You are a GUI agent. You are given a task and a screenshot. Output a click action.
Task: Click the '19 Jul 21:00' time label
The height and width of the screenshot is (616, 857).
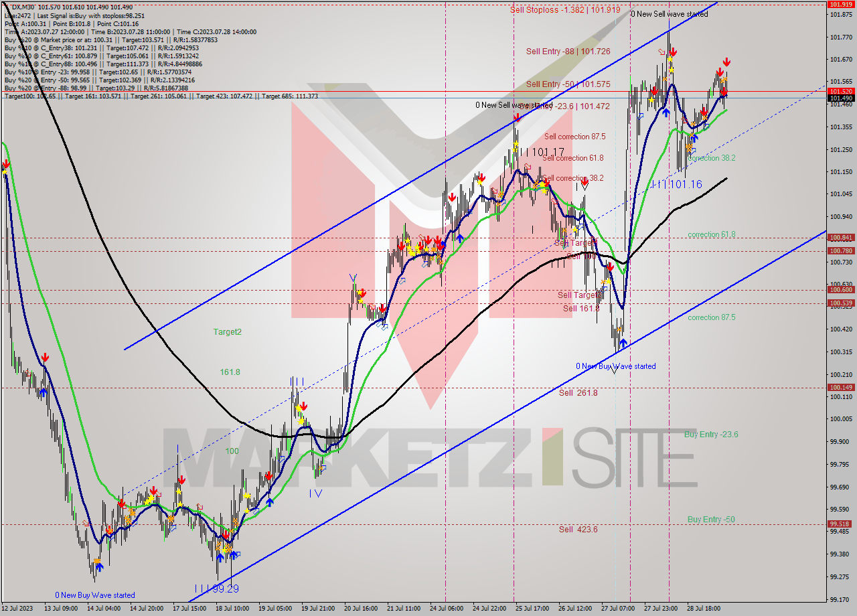(318, 609)
